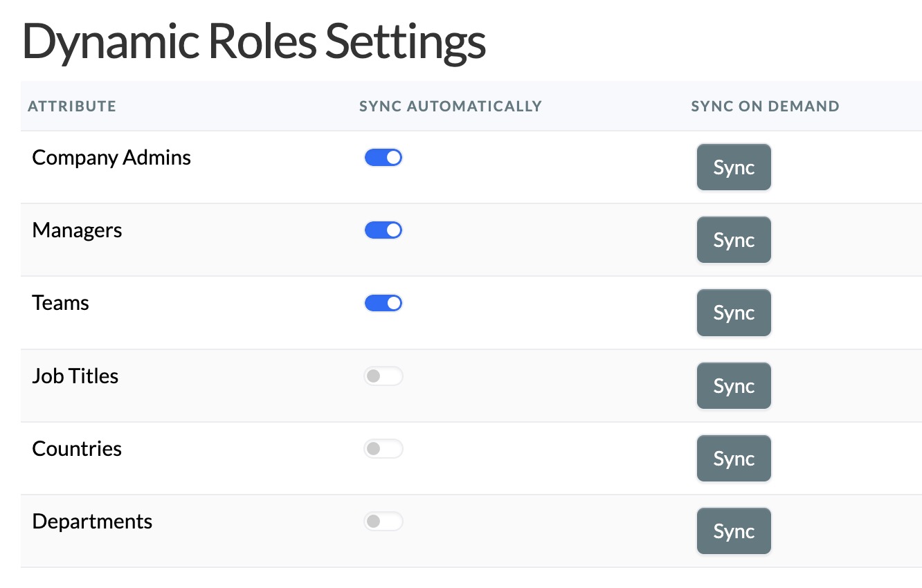
Task: Click the ATTRIBUTE column header
Action: coord(72,106)
